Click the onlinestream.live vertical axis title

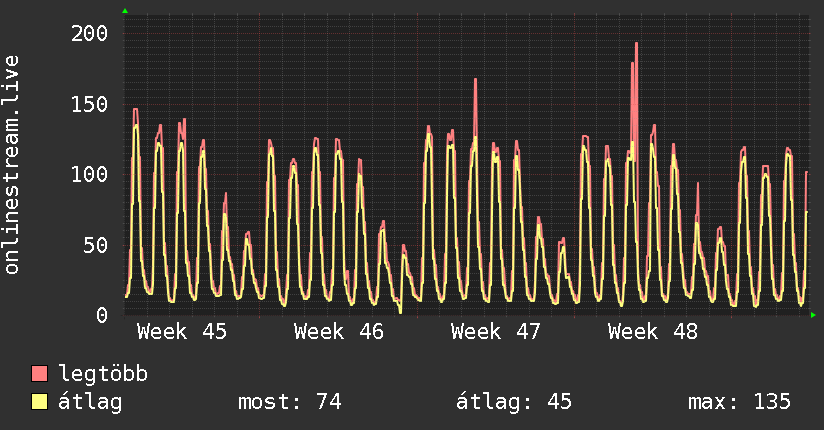[x=12, y=165]
